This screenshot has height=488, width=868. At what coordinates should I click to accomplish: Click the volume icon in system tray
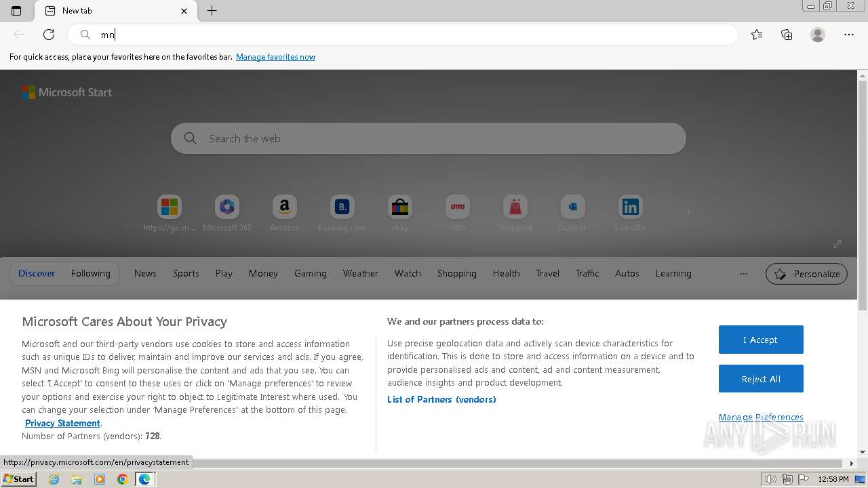tap(771, 479)
